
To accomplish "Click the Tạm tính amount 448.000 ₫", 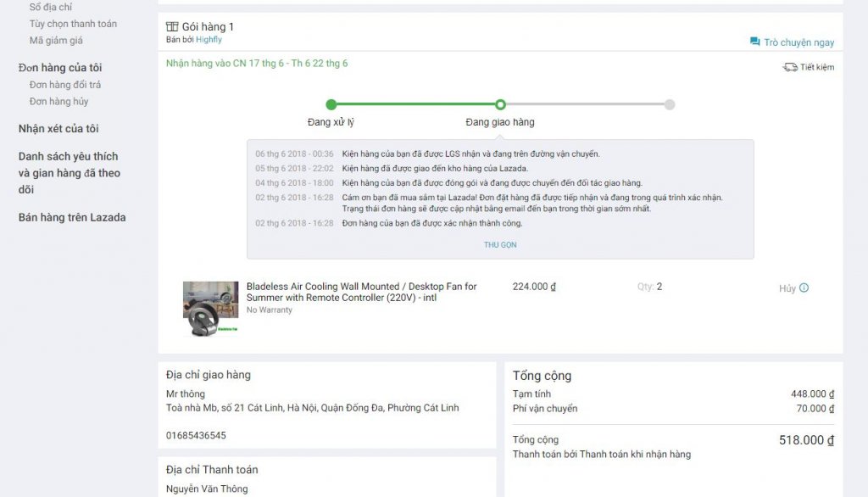I will coord(812,394).
